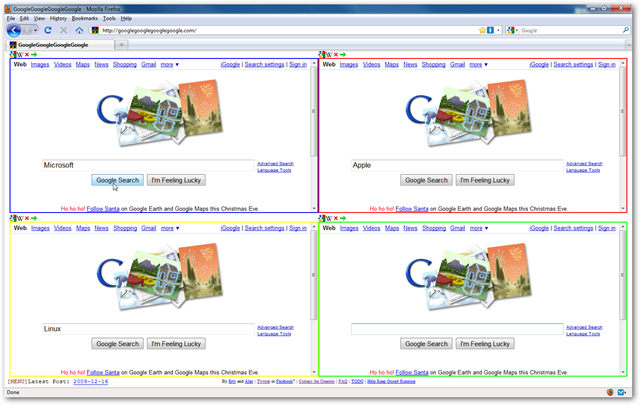Viewport: 640px width, 405px height.
Task: Click the search magnifier in the search bar
Action: point(626,30)
